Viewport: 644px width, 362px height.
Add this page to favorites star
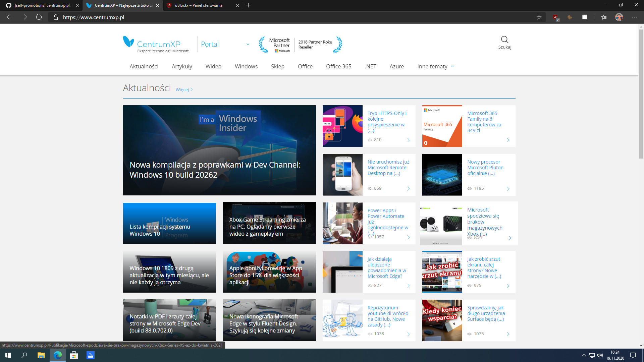(539, 17)
